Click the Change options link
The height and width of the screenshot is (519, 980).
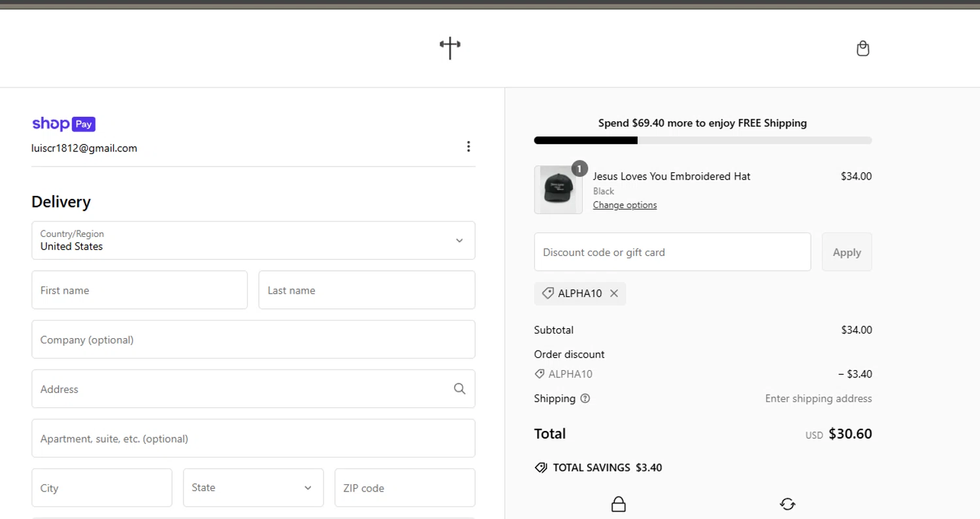pyautogui.click(x=625, y=205)
